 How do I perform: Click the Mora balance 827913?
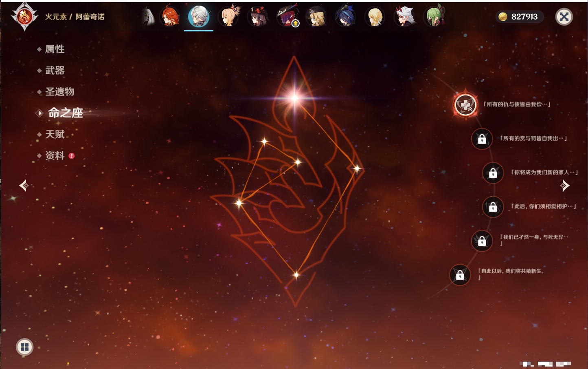point(524,17)
